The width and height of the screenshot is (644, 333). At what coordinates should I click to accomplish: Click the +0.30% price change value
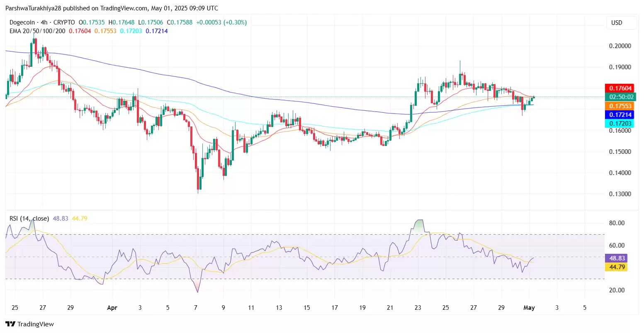(x=235, y=22)
